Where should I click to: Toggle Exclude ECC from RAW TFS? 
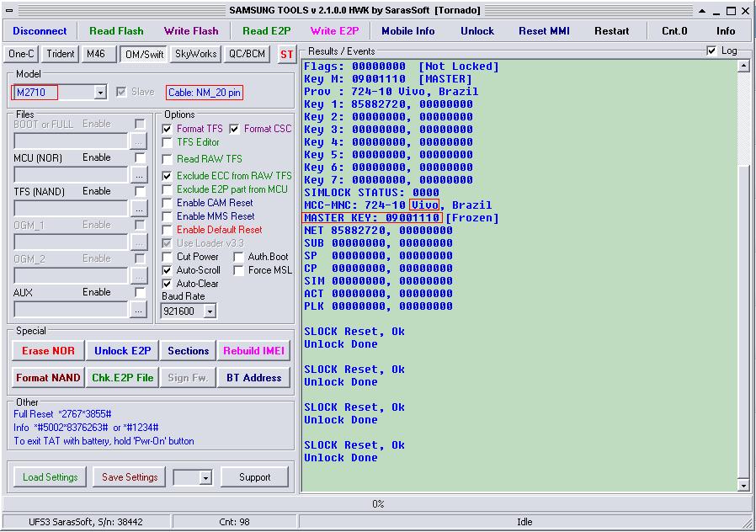coord(167,176)
